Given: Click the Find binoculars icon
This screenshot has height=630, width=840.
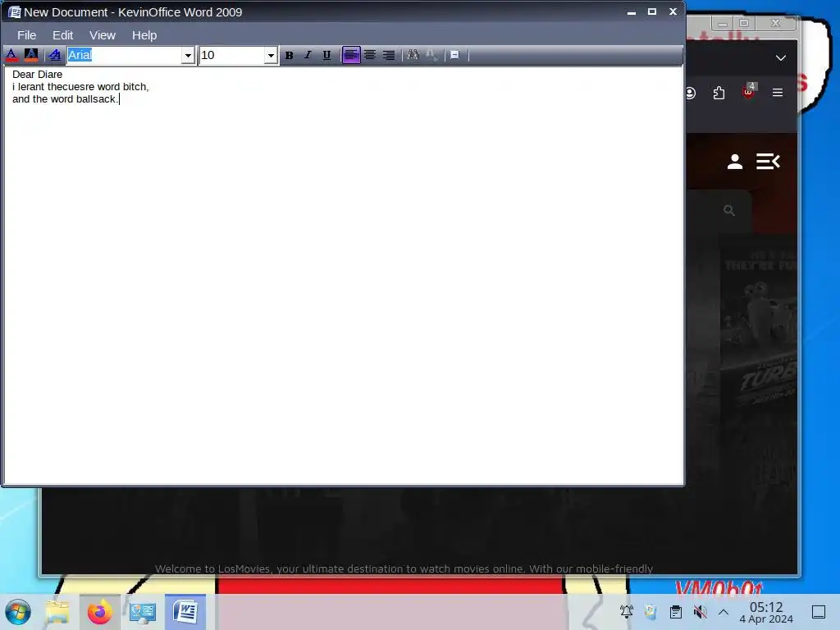Looking at the screenshot, I should [x=413, y=55].
